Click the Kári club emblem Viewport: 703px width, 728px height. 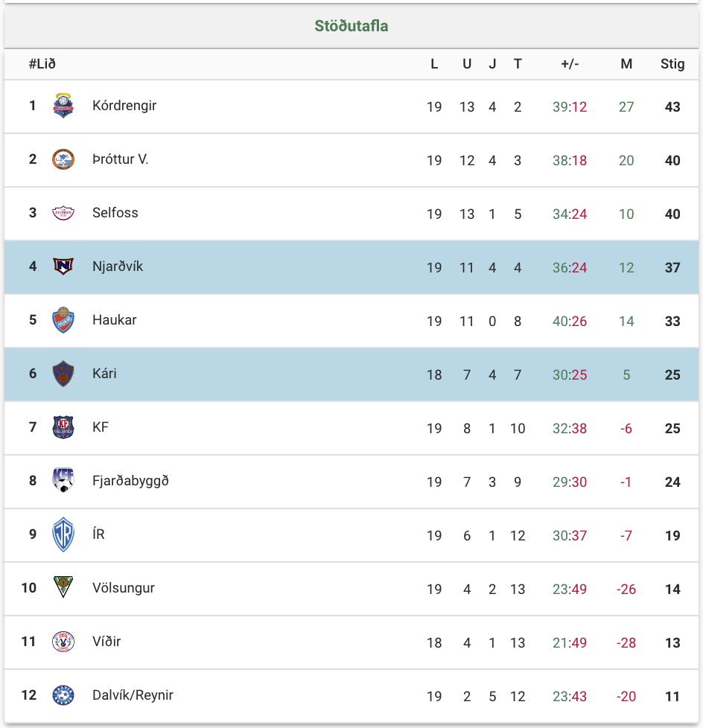pos(63,374)
